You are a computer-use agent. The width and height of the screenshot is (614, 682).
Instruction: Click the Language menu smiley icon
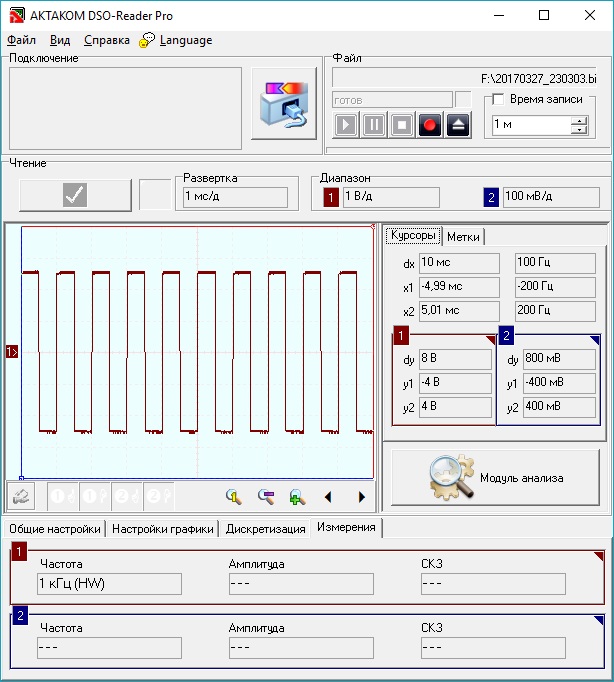click(x=147, y=40)
